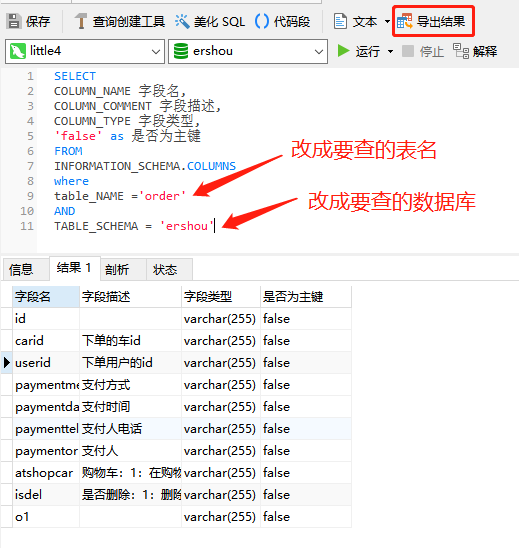Switch to the 信息 (Info) tab
Image resolution: width=519 pixels, height=548 pixels.
click(25, 269)
